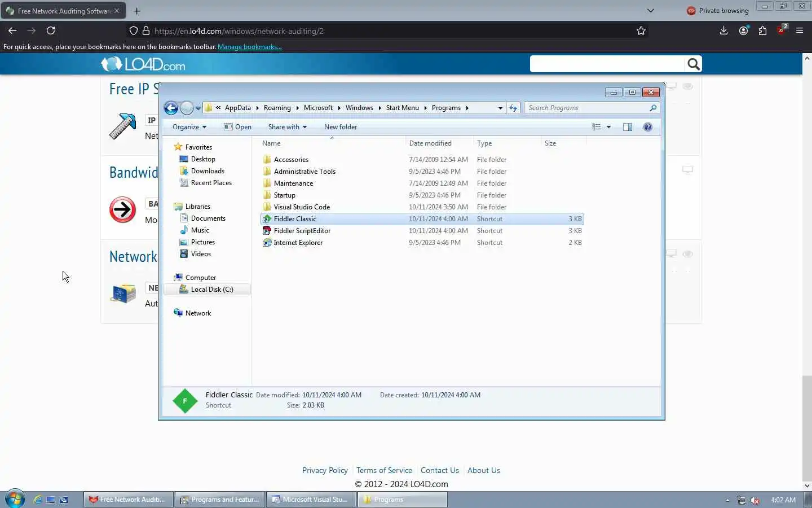Open Contact Us link
The width and height of the screenshot is (812, 508).
[x=440, y=471]
